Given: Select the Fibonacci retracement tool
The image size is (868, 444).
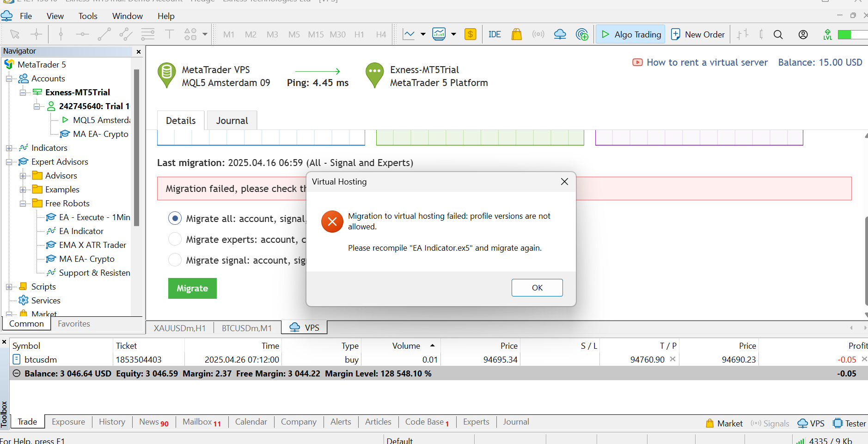Looking at the screenshot, I should click(x=147, y=34).
